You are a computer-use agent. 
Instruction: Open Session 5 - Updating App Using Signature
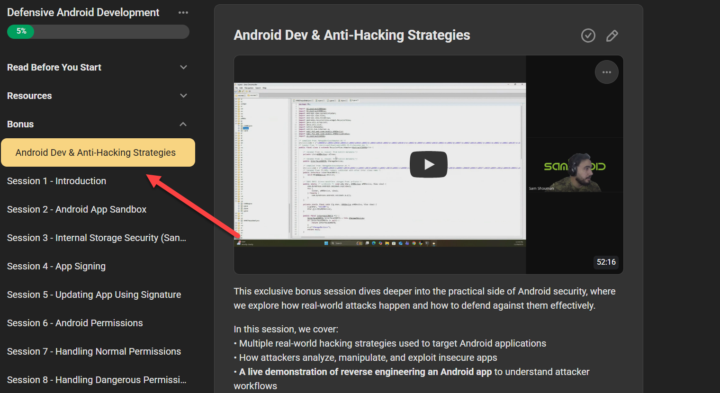click(94, 295)
